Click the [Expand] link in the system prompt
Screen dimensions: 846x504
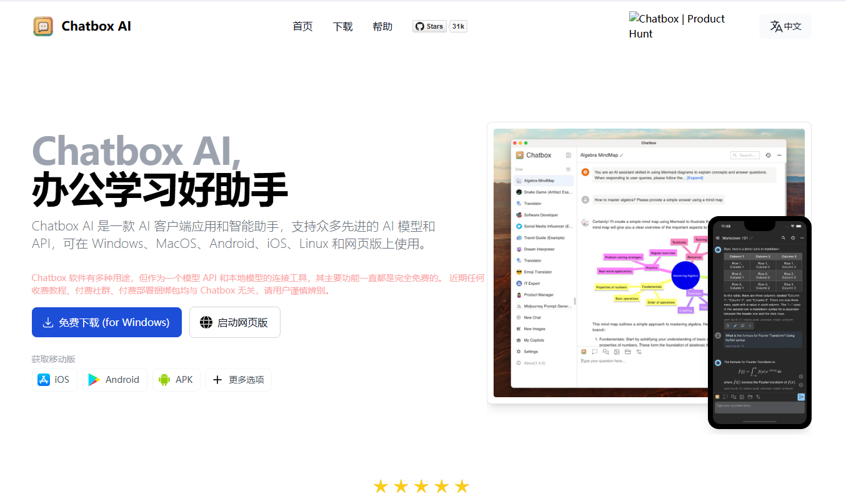695,178
